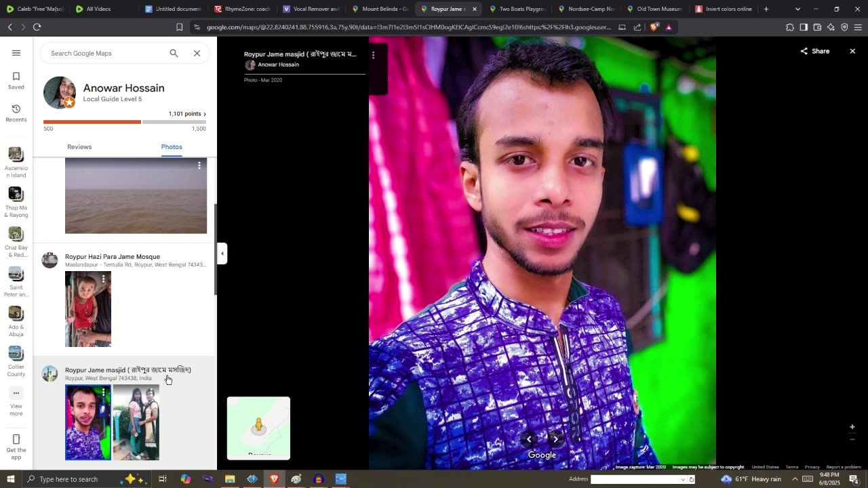The image size is (868, 488).
Task: Click the Pegman minimap thumbnail
Action: [258, 428]
